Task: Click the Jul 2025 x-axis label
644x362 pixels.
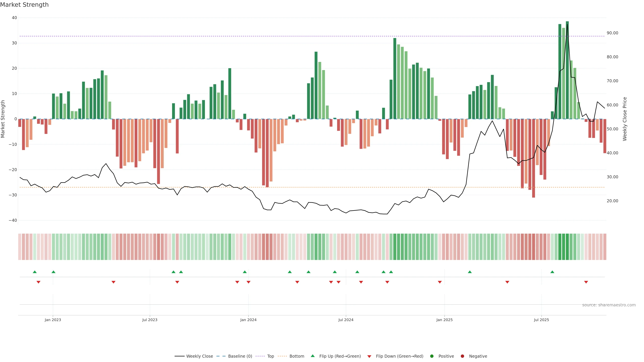Action: tap(541, 320)
